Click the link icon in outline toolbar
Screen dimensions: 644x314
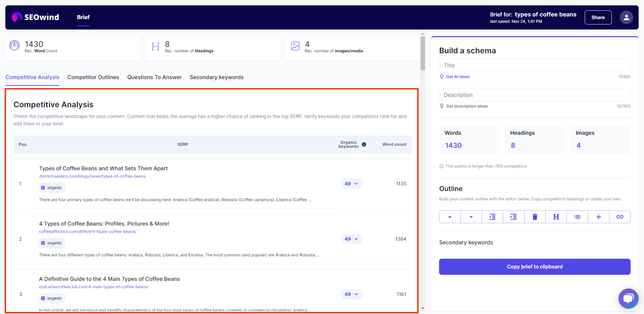[x=620, y=217]
